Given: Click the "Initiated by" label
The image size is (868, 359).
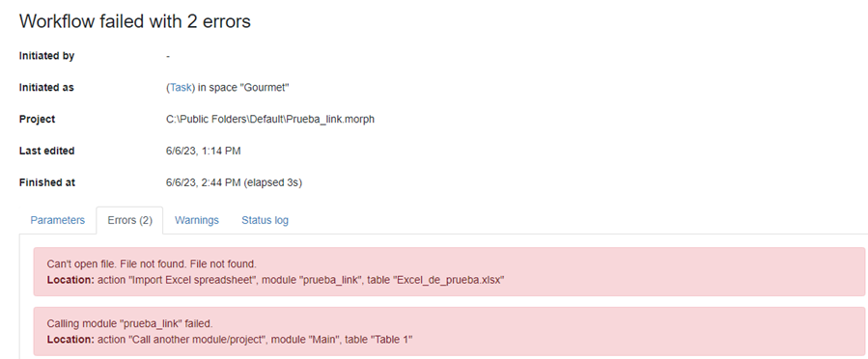Looking at the screenshot, I should (x=47, y=56).
